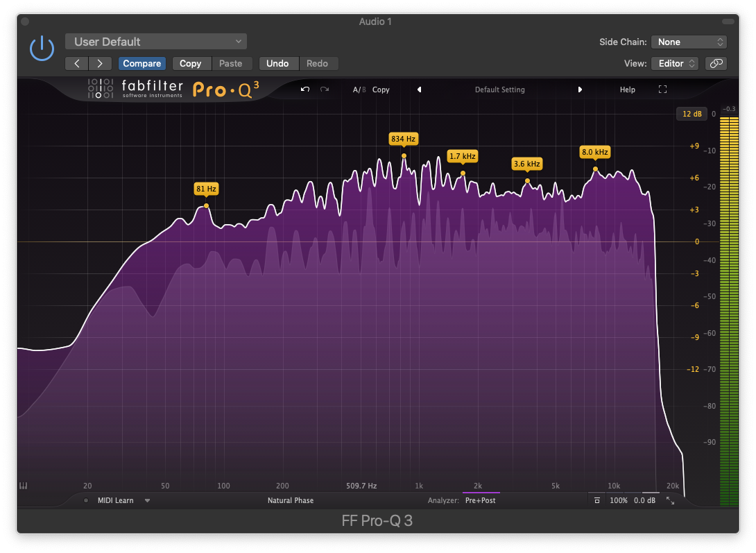The height and width of the screenshot is (553, 756).
Task: Go to previous preset with left chevron
Action: pyautogui.click(x=77, y=63)
